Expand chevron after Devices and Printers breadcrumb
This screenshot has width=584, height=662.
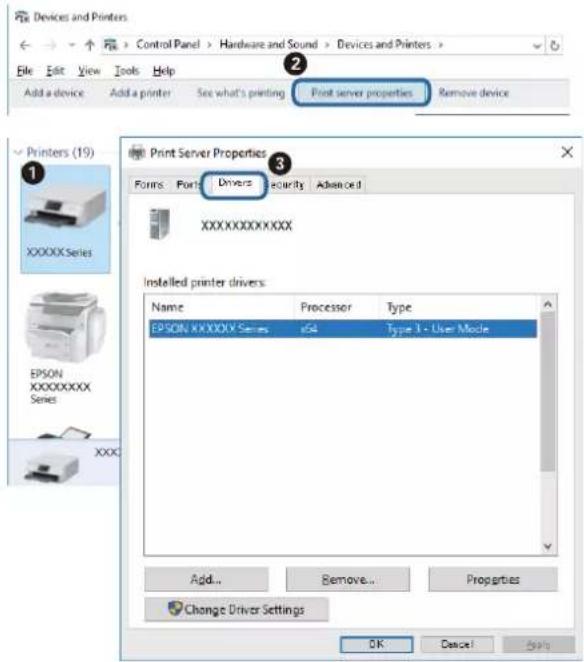click(440, 44)
